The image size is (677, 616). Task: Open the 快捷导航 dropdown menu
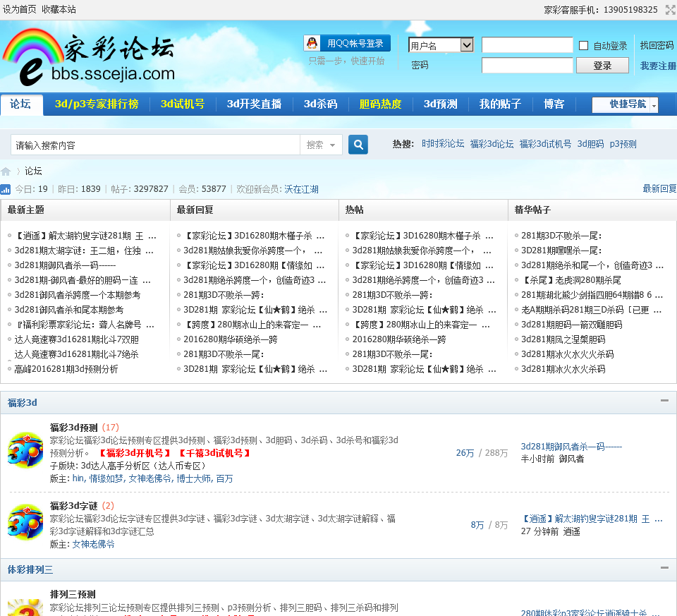pyautogui.click(x=625, y=104)
